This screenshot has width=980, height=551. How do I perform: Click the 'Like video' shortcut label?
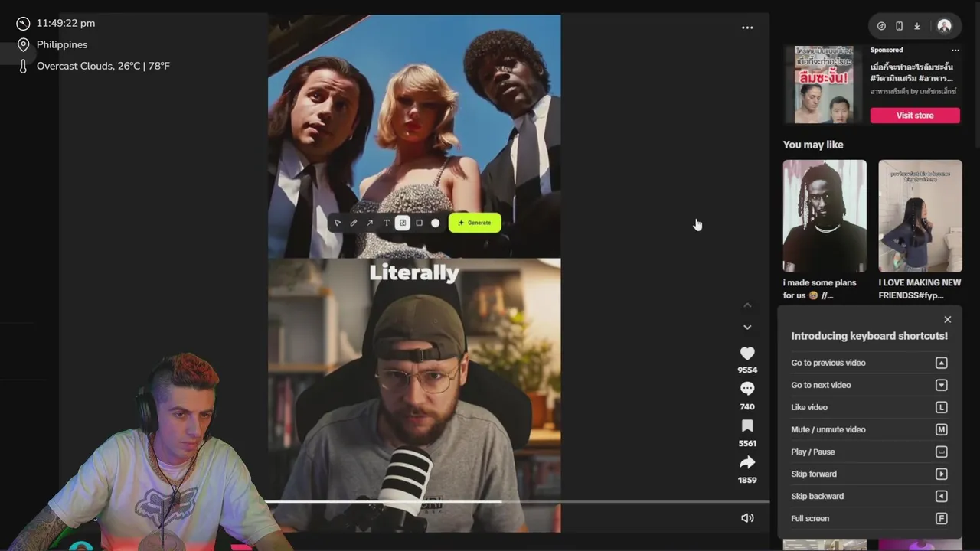(809, 407)
